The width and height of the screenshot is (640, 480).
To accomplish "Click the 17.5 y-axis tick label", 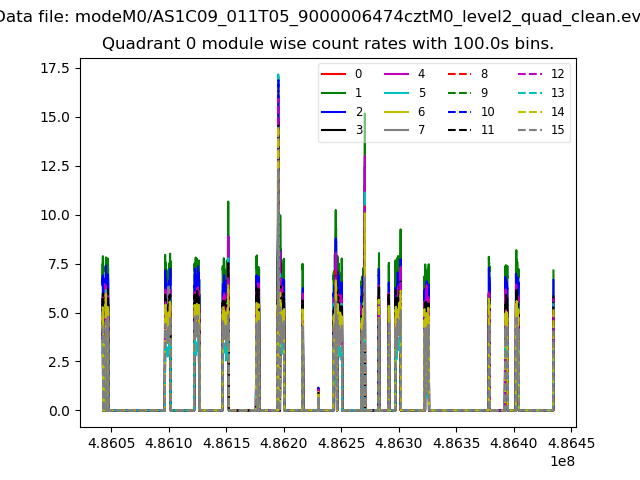I will [51, 68].
